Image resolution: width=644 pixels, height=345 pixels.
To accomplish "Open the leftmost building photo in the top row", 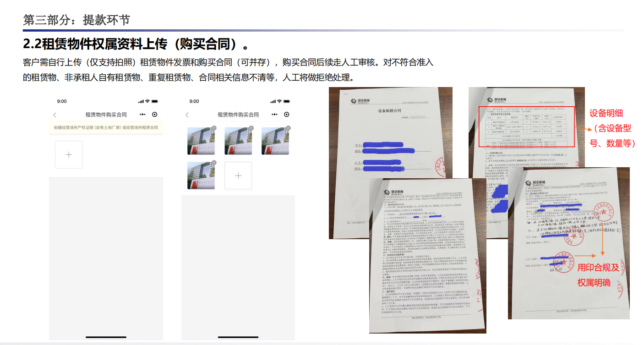I will click(201, 141).
